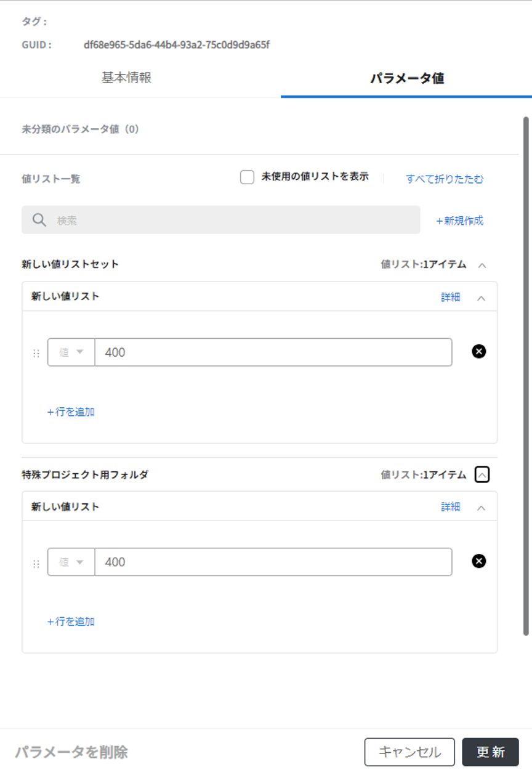532x775 pixels.
Task: Click the すべて折りたたむ link
Action: click(445, 179)
